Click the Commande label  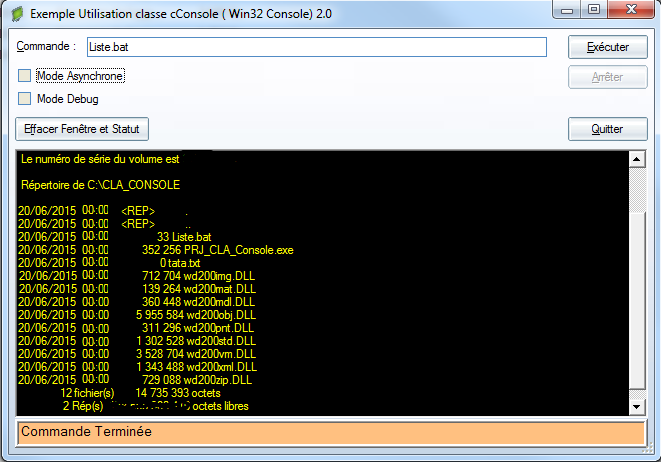tap(46, 46)
